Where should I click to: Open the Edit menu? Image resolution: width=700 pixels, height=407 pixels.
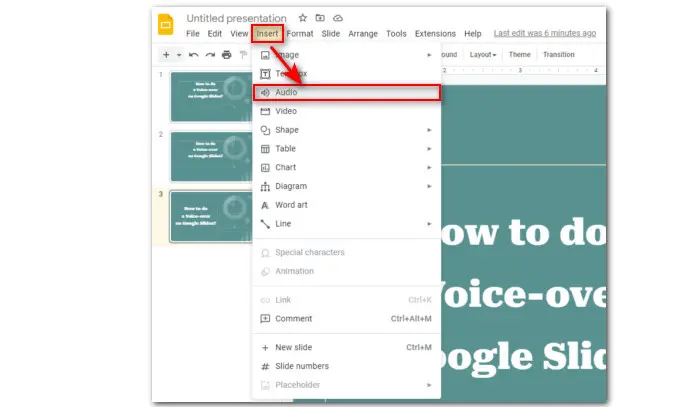tap(214, 33)
